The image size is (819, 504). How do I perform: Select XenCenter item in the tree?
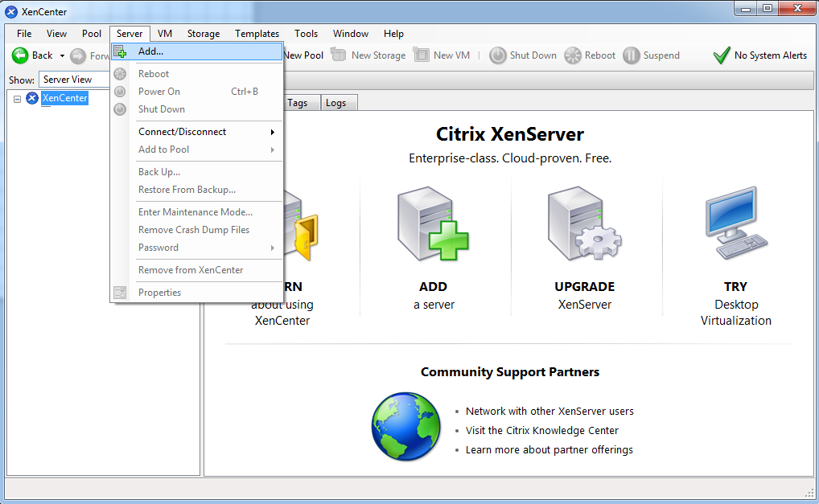tap(64, 98)
